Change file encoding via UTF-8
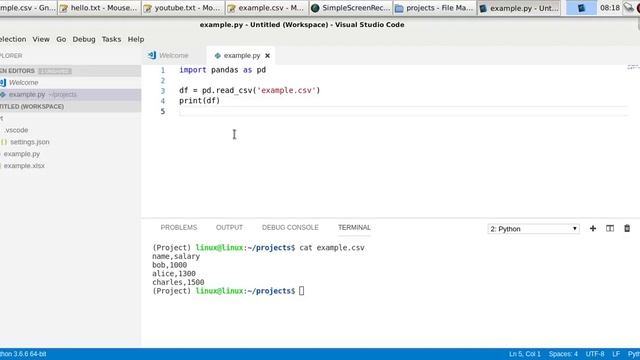640x360 pixels. (x=595, y=354)
